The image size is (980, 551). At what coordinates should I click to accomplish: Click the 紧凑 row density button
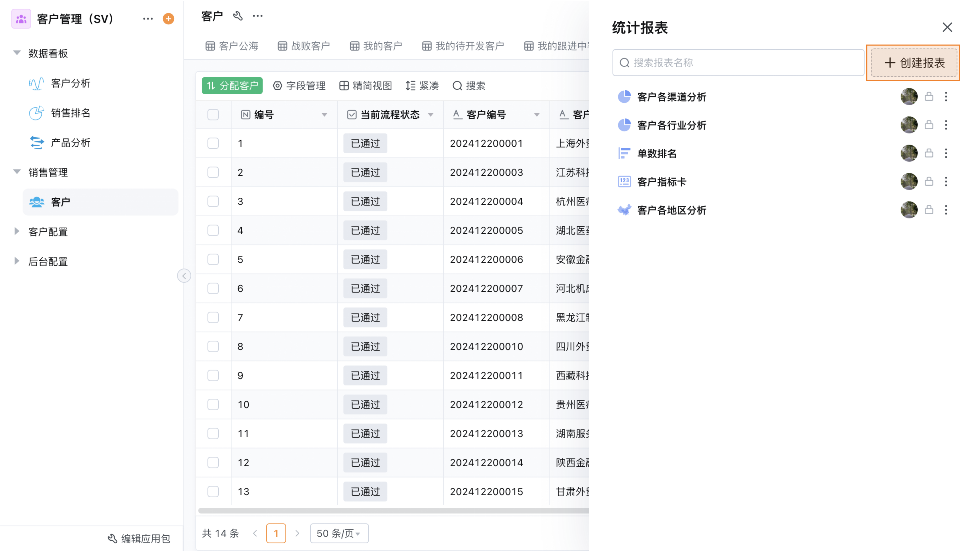pyautogui.click(x=422, y=86)
